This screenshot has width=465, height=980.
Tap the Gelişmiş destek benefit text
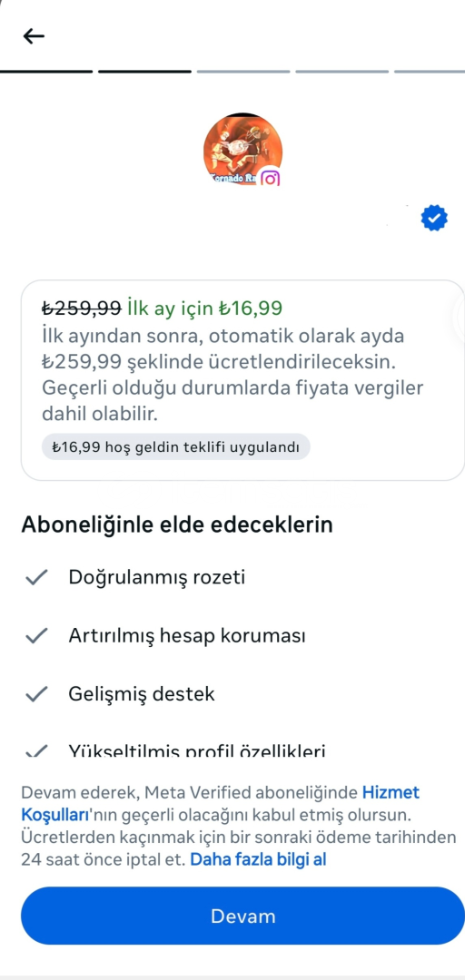[x=142, y=694]
